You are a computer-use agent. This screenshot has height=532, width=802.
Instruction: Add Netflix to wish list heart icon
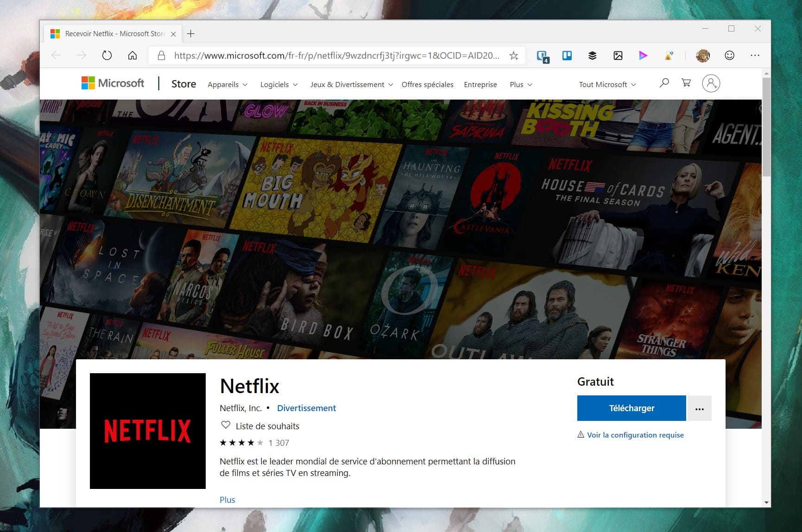226,425
